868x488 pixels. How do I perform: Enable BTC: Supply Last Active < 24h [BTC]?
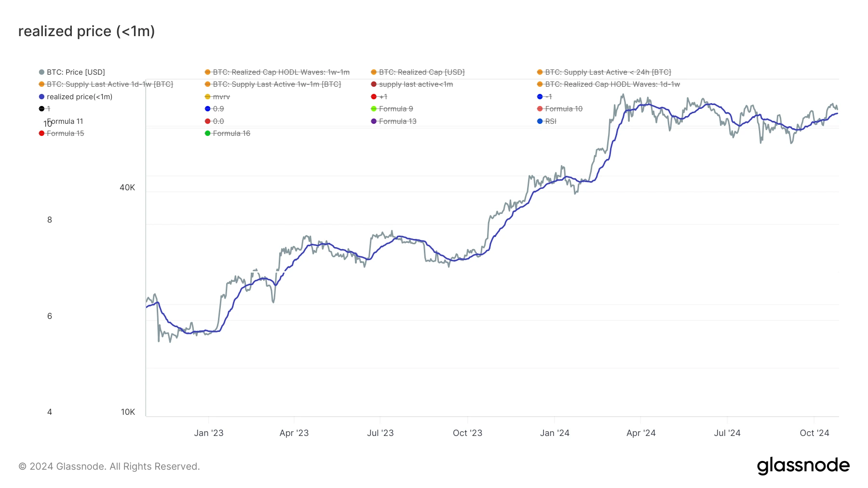(604, 72)
